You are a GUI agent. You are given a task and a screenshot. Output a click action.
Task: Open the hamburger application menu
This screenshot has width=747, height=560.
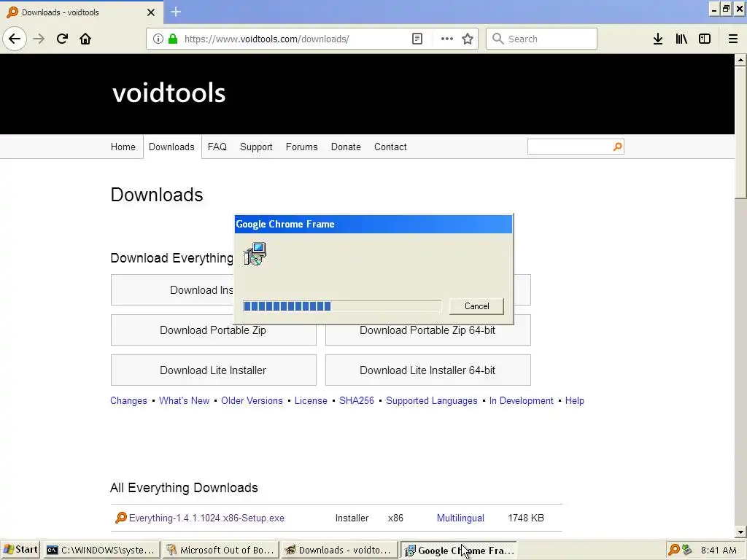(x=733, y=39)
